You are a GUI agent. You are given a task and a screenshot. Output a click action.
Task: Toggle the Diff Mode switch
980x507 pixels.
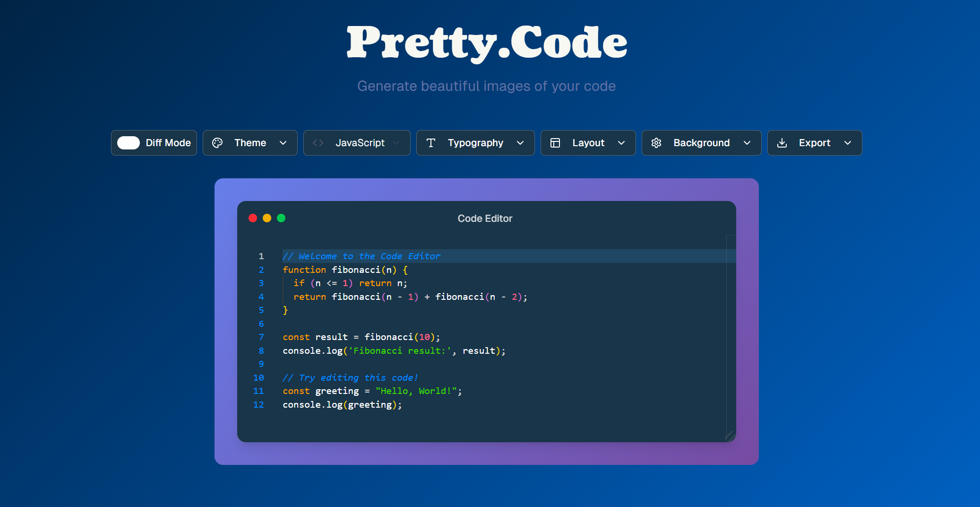129,143
